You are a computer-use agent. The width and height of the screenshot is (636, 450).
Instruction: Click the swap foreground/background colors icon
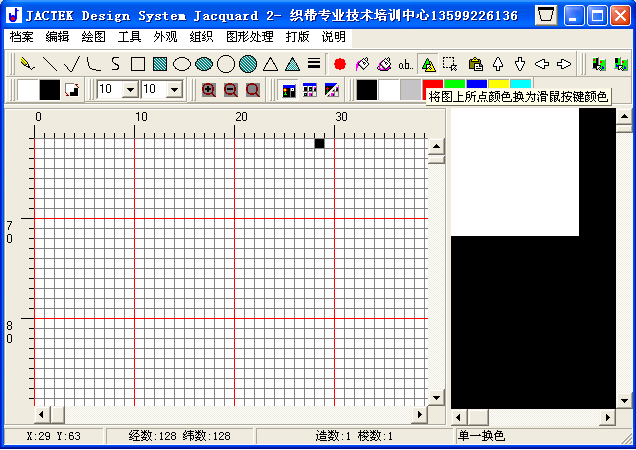(x=72, y=89)
